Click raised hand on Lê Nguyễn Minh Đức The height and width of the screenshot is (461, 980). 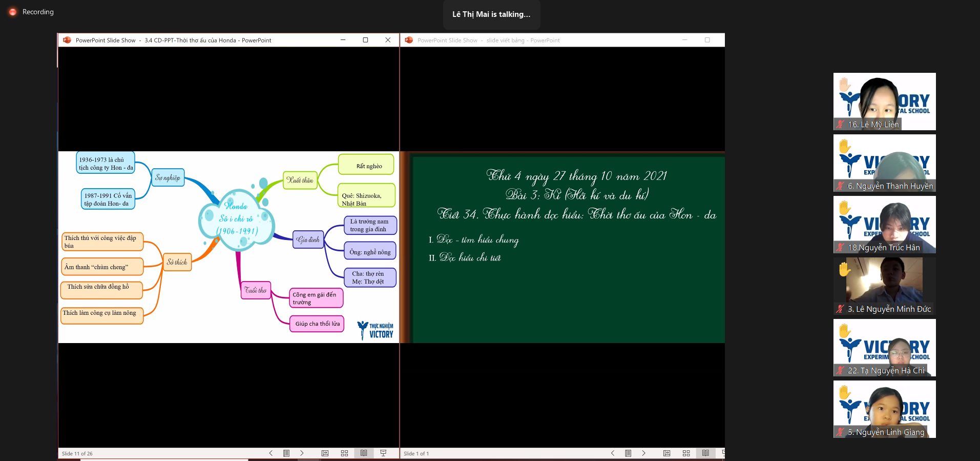(844, 269)
